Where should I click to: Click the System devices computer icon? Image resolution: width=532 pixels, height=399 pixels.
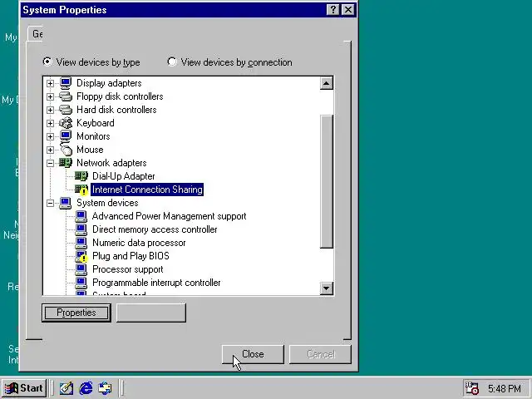(66, 203)
